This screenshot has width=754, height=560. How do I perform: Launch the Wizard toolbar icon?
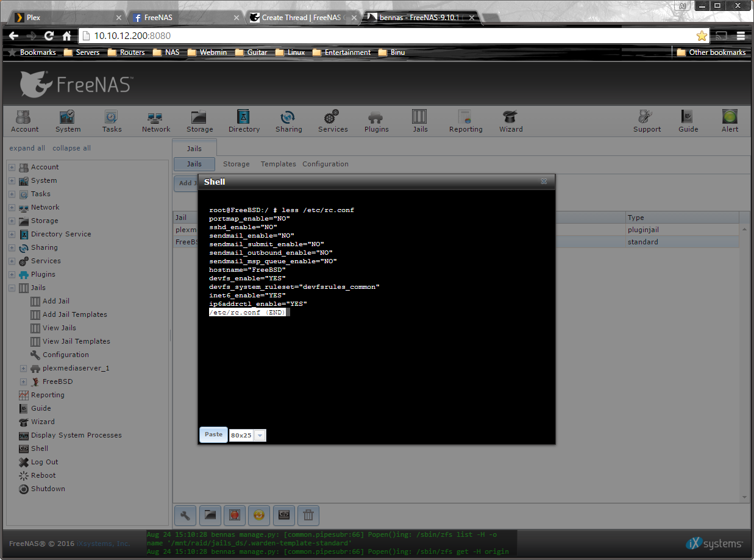pyautogui.click(x=511, y=121)
